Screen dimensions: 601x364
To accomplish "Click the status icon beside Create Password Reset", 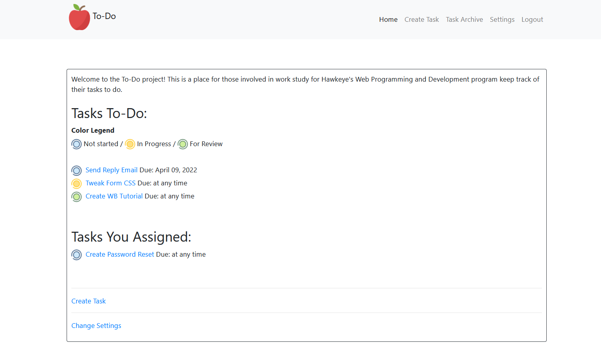I will 76,255.
